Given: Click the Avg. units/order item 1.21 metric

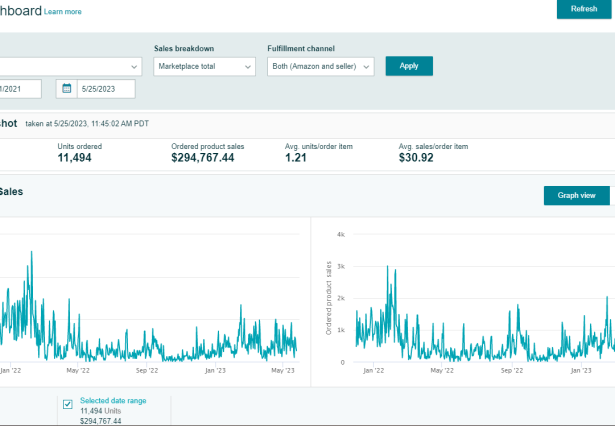Looking at the screenshot, I should click(x=295, y=158).
